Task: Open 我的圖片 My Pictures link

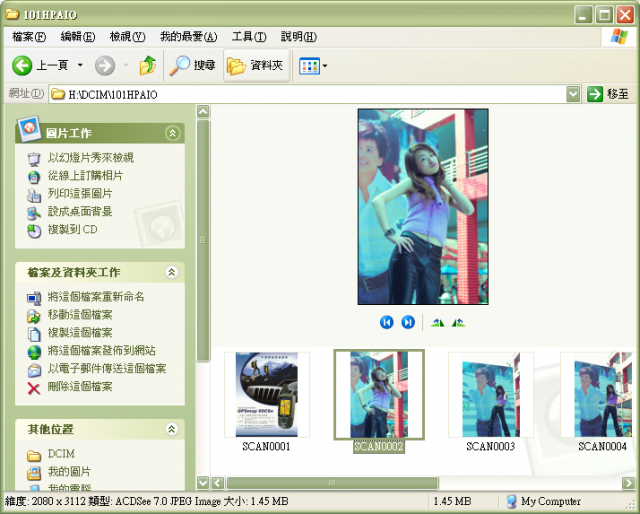Action: (x=69, y=472)
